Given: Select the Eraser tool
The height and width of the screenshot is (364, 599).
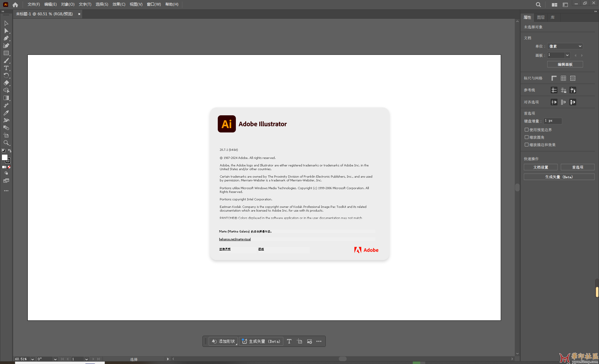Looking at the screenshot, I should tap(6, 83).
